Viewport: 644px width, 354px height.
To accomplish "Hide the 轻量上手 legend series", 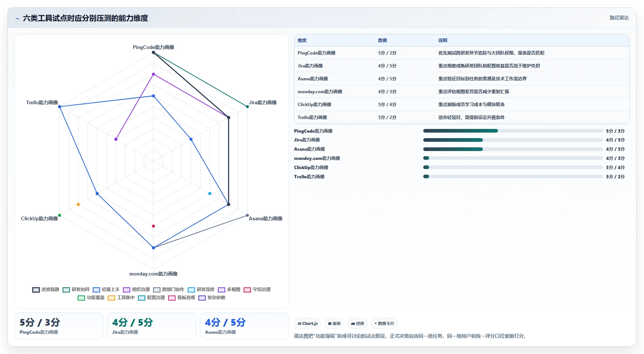I will point(106,290).
